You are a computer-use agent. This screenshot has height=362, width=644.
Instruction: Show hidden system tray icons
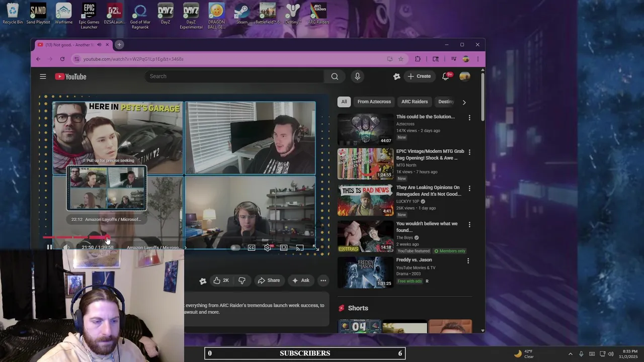[570, 354]
